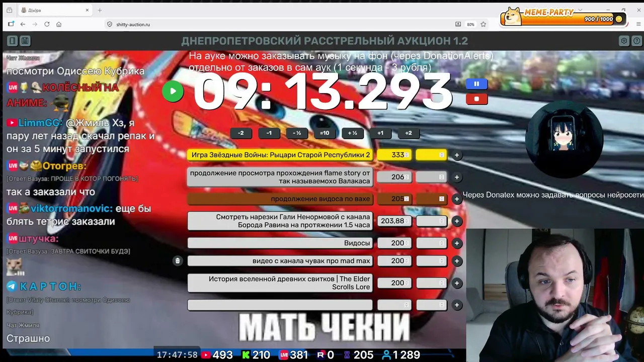Open a new browser tab
Screen dimensions: 644x362
100,10
